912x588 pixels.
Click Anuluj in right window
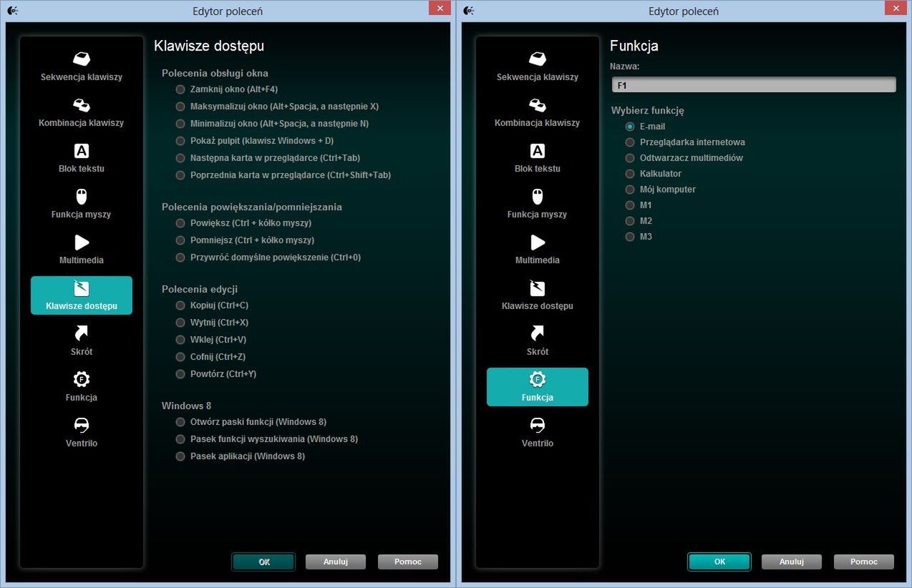click(792, 562)
